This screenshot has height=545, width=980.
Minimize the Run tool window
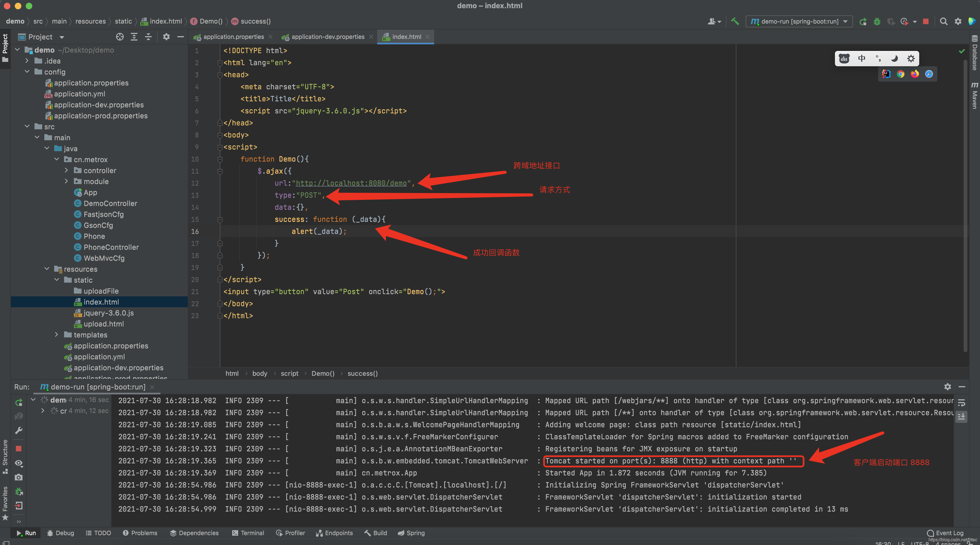click(962, 387)
